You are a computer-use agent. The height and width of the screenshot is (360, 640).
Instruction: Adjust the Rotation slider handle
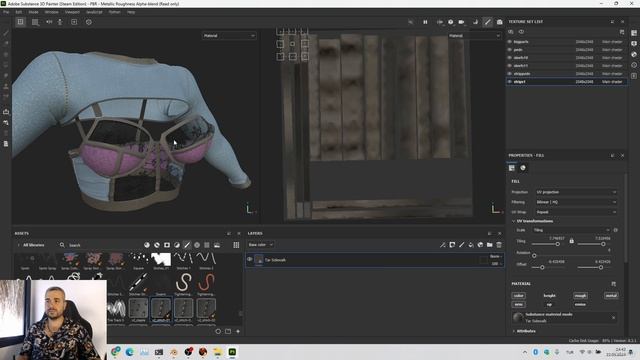pos(534,256)
